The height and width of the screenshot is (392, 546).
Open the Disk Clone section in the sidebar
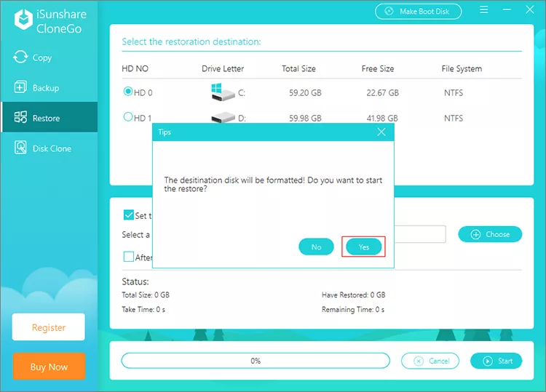point(49,148)
